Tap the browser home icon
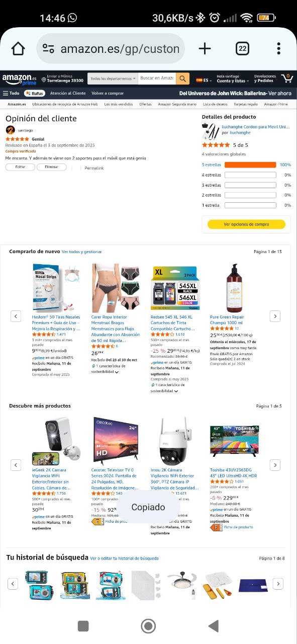The height and width of the screenshot is (644, 297). point(18,48)
